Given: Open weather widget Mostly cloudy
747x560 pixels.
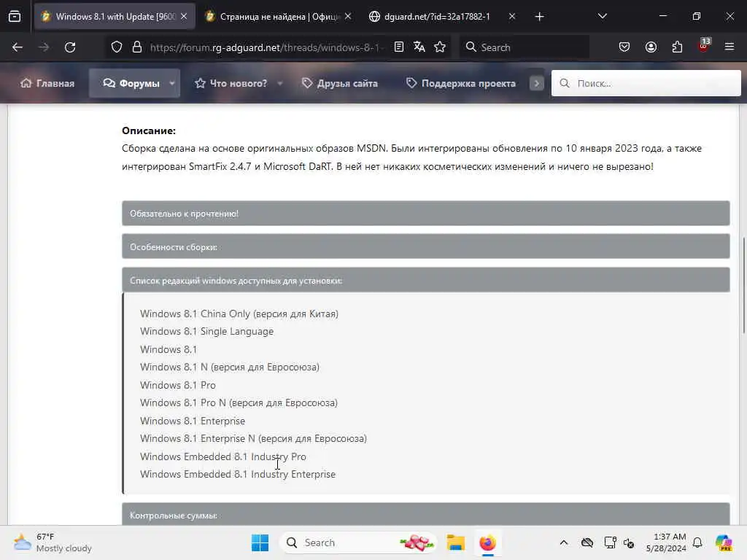Looking at the screenshot, I should tap(53, 542).
